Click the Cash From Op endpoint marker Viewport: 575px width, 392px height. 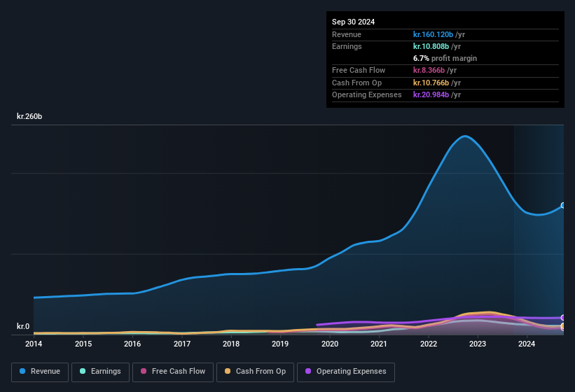tap(563, 325)
